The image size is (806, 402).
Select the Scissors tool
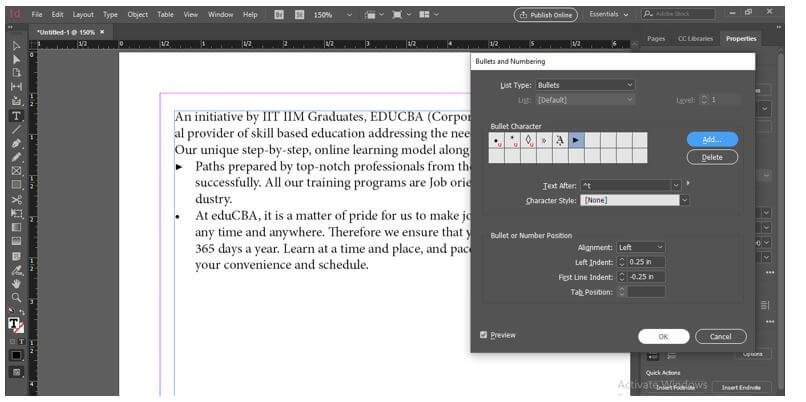[16, 200]
